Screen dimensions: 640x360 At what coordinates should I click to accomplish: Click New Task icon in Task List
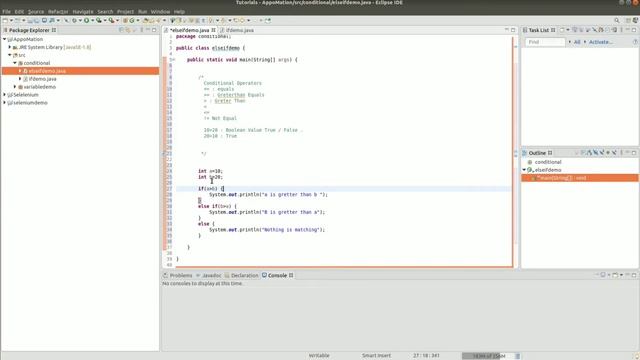pos(562,30)
